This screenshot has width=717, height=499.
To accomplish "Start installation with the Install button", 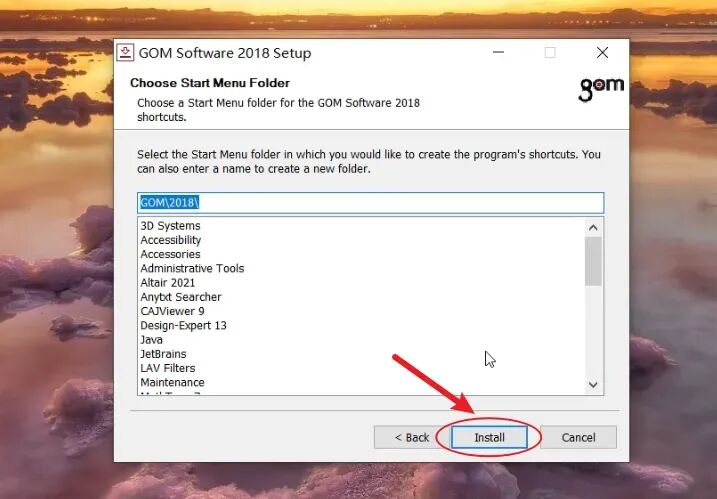I will coord(489,438).
